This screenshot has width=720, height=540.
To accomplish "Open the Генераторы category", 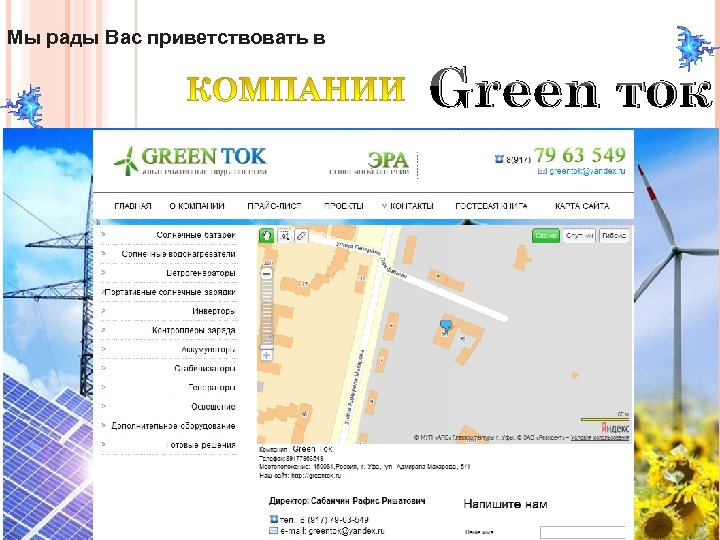I will 212,388.
